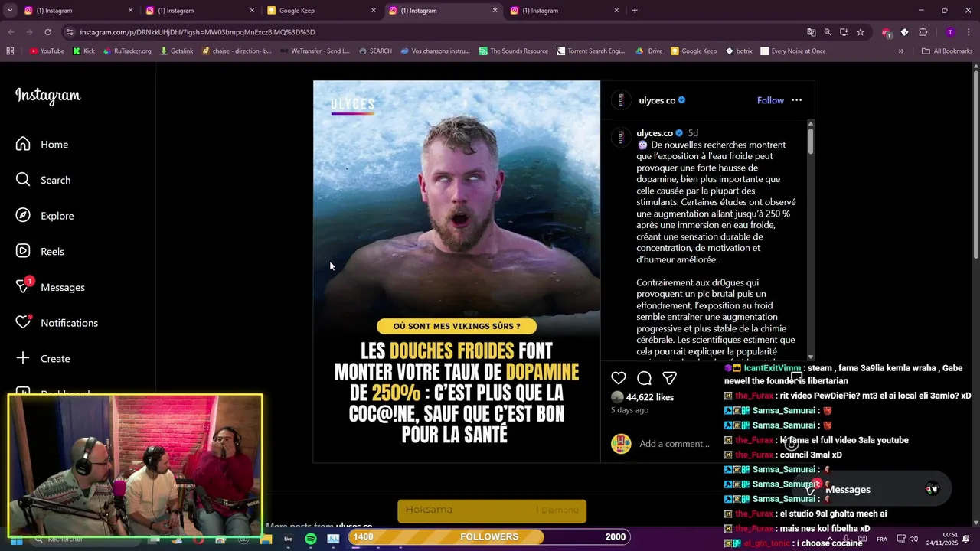Image resolution: width=980 pixels, height=551 pixels.
Task: Open the adblock extension with badge 1
Action: click(x=887, y=32)
